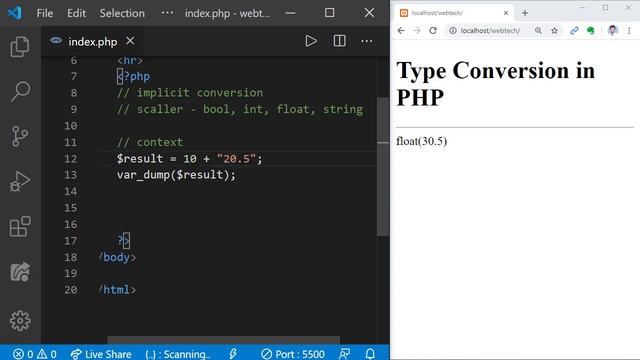This screenshot has width=640, height=360.
Task: Click the VS Code logo icon
Action: point(15,13)
